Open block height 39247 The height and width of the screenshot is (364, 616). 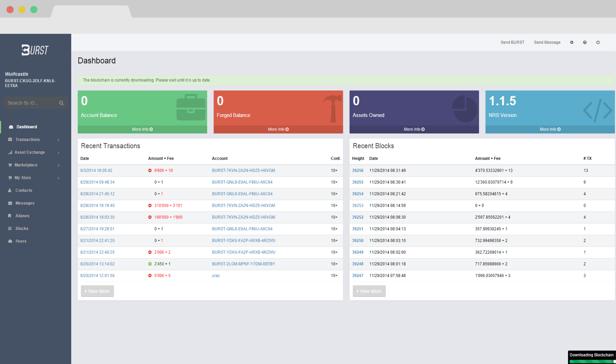[358, 276]
